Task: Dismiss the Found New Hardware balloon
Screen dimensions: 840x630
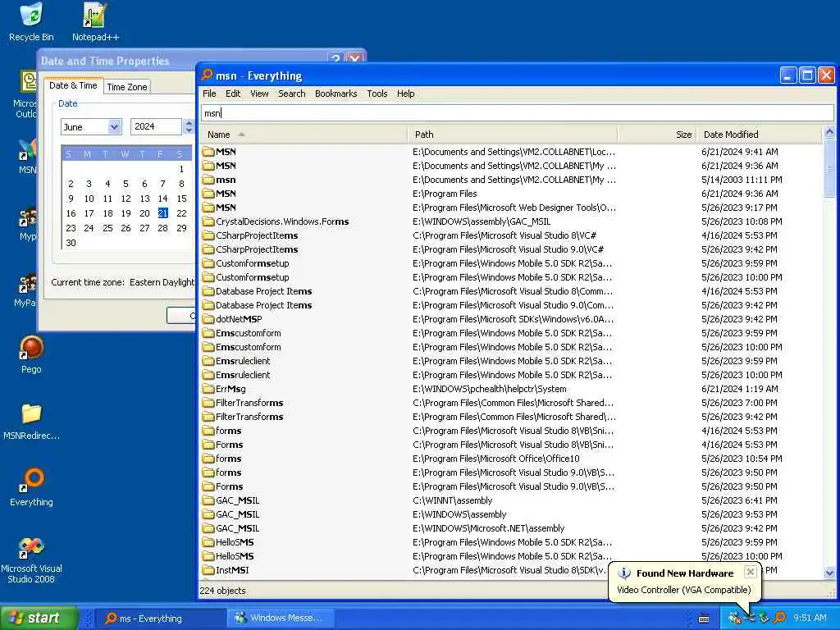Action: (x=750, y=572)
